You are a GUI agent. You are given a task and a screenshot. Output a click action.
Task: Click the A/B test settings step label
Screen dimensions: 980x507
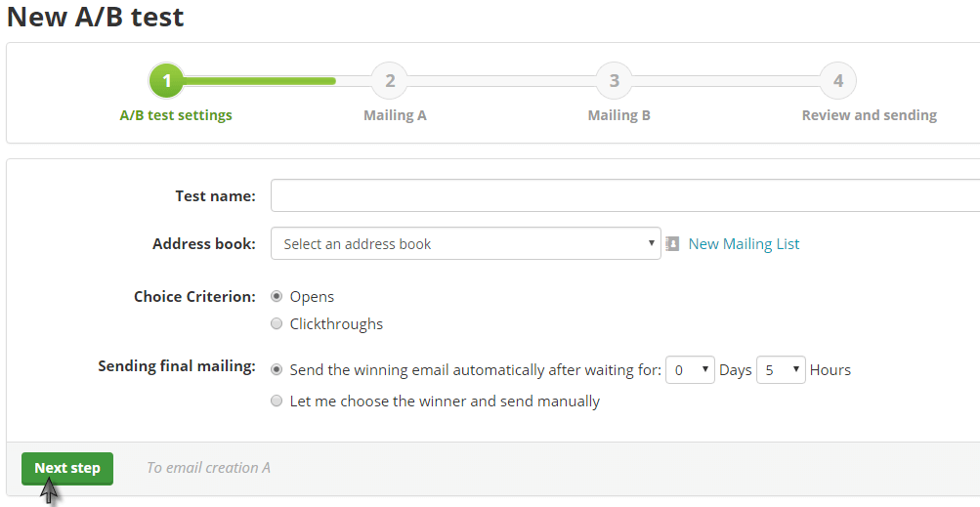(176, 115)
